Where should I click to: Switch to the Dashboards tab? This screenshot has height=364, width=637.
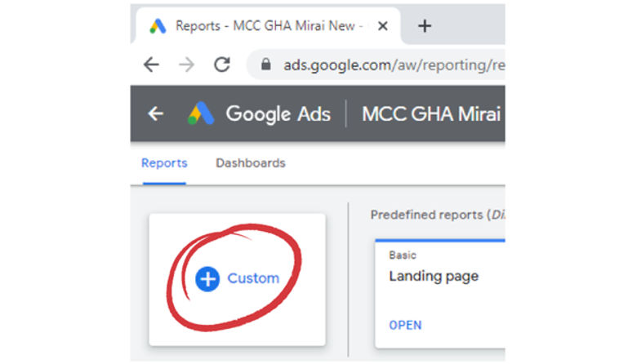pyautogui.click(x=250, y=163)
